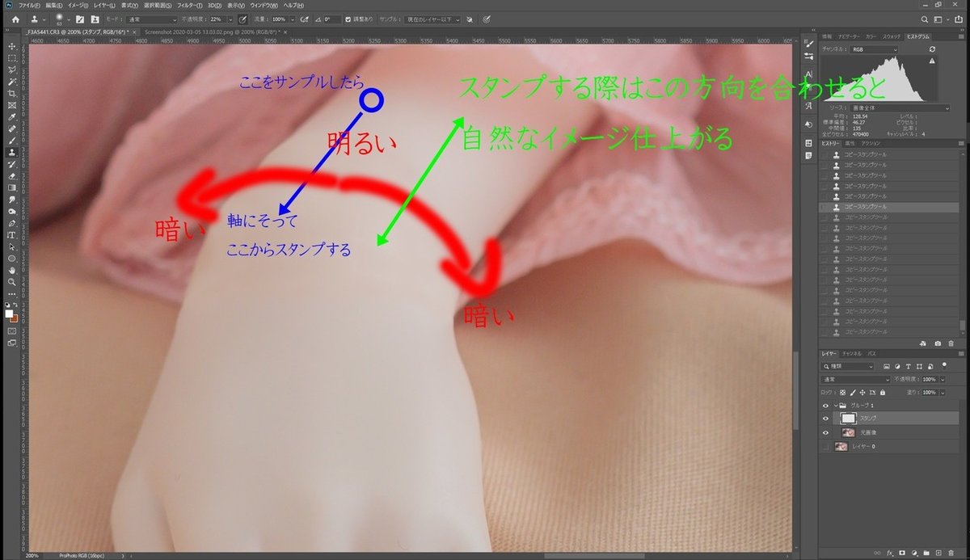Hide the スタンプ layer via eye icon
970x560 pixels.
pos(825,419)
